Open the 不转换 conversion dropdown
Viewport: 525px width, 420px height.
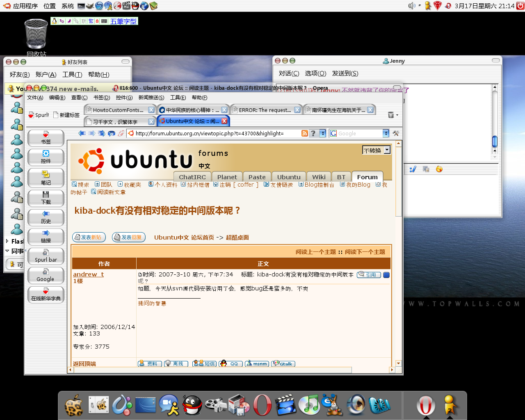tap(376, 151)
